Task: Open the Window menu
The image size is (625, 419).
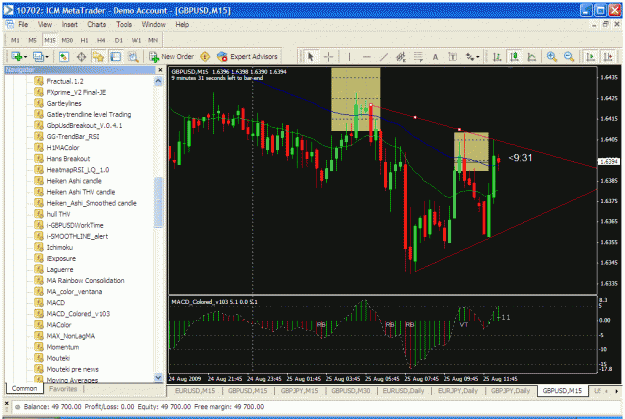Action: pos(153,24)
